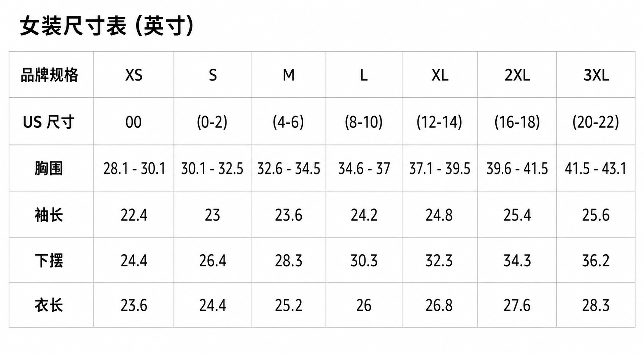Click the US 尺寸 row label
The image size is (644, 353).
(x=49, y=122)
